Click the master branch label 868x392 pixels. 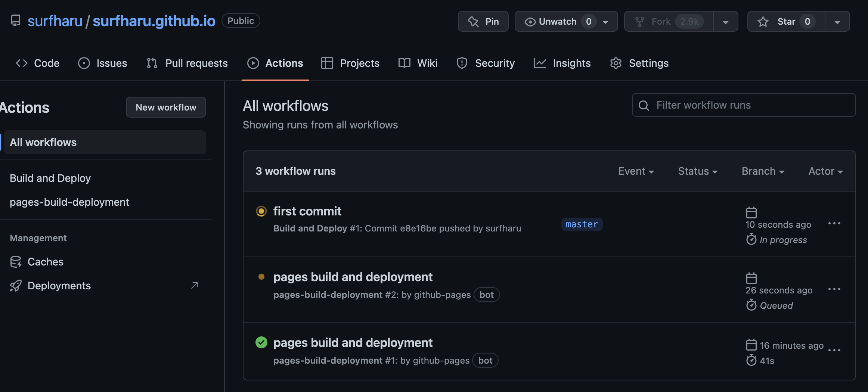(582, 224)
